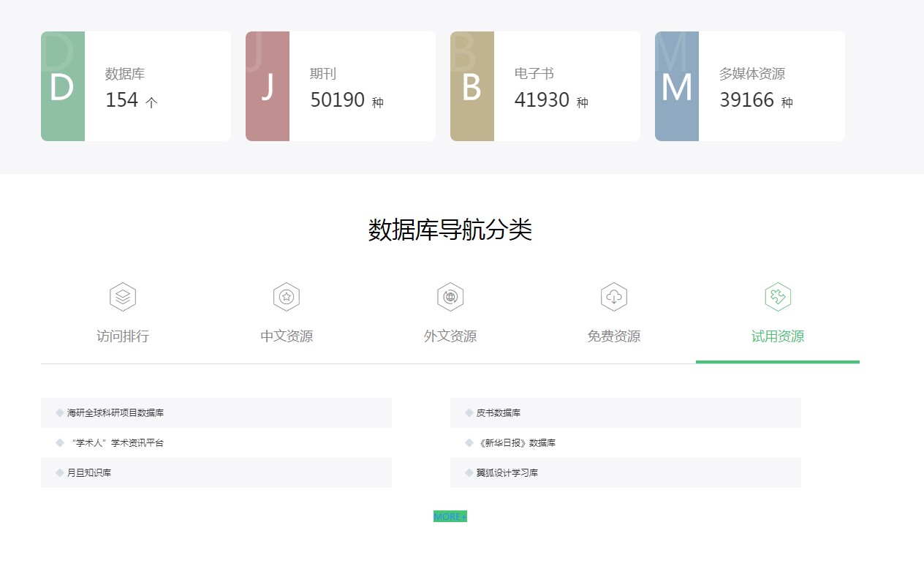The image size is (924, 585).
Task: Click the globe hexagon icon above 外文资源
Action: click(x=450, y=297)
